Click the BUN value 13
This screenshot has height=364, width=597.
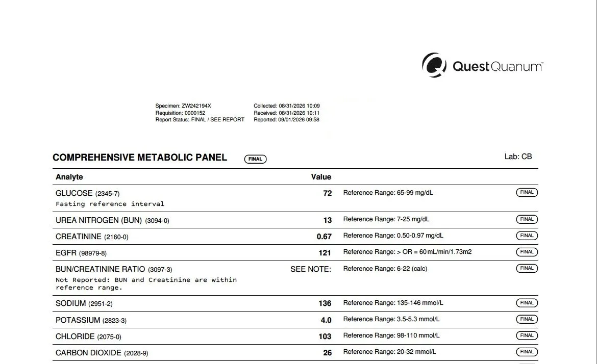[x=328, y=220]
